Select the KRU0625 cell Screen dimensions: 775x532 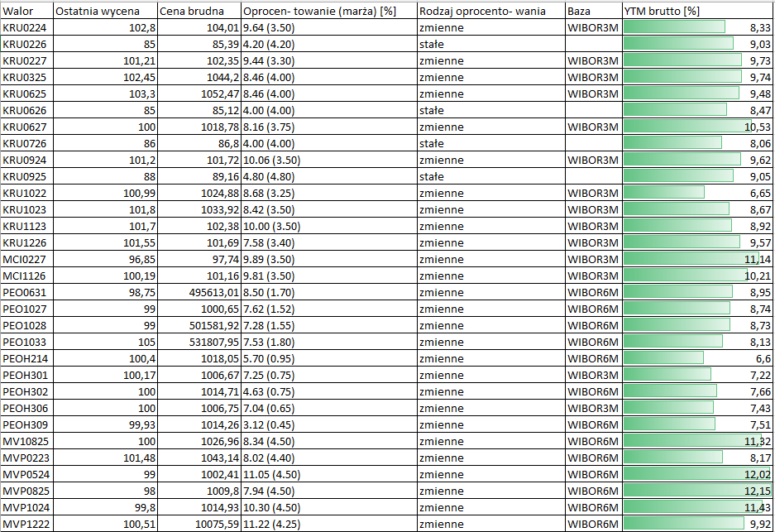coord(26,94)
